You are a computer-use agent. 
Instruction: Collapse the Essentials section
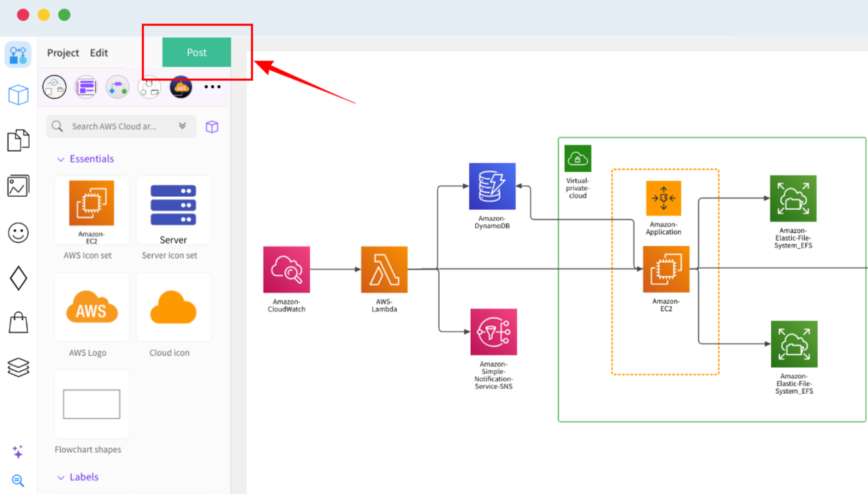click(60, 159)
